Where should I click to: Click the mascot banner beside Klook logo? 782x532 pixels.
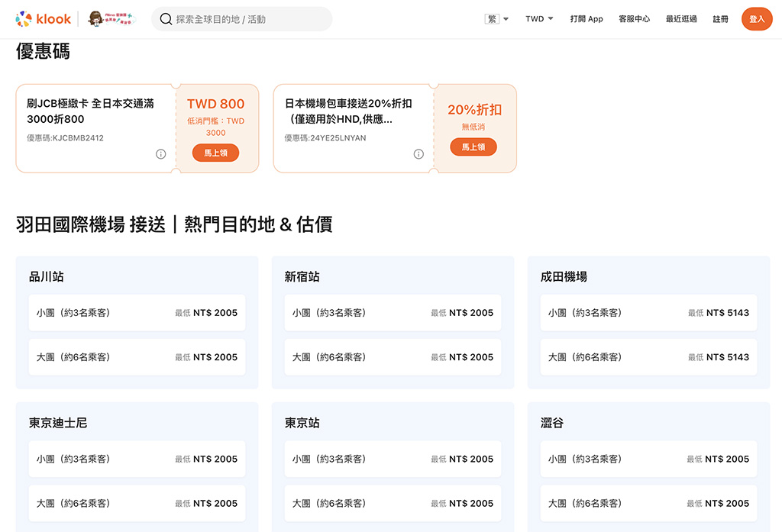(x=111, y=19)
